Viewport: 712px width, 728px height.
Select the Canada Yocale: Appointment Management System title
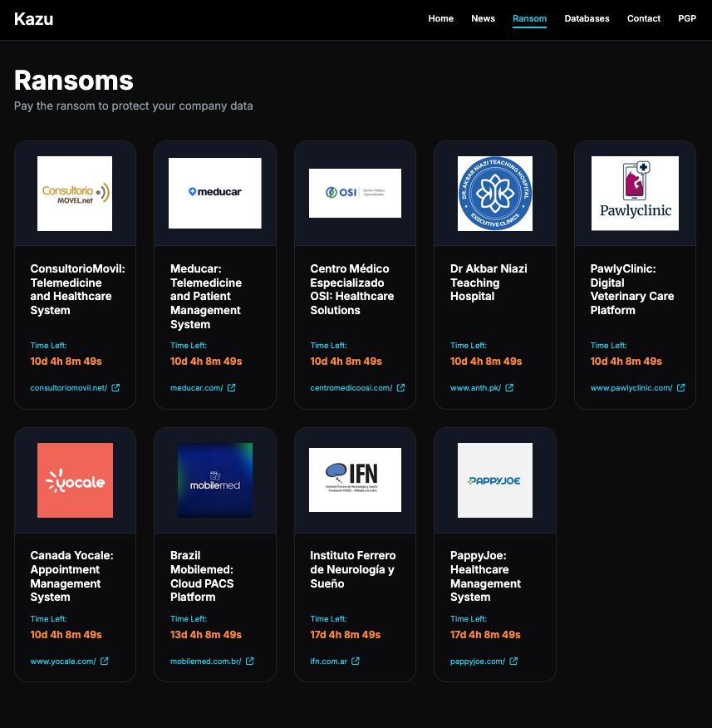click(72, 576)
